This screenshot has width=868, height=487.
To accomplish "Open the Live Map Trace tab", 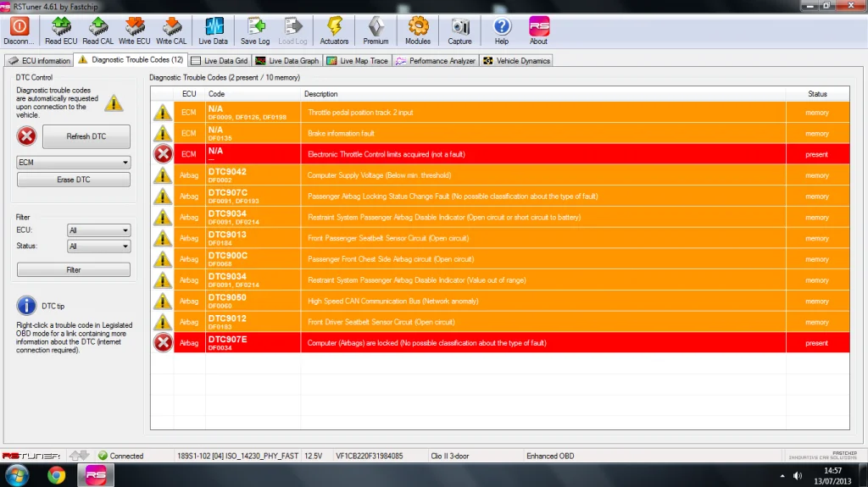I will [x=358, y=61].
